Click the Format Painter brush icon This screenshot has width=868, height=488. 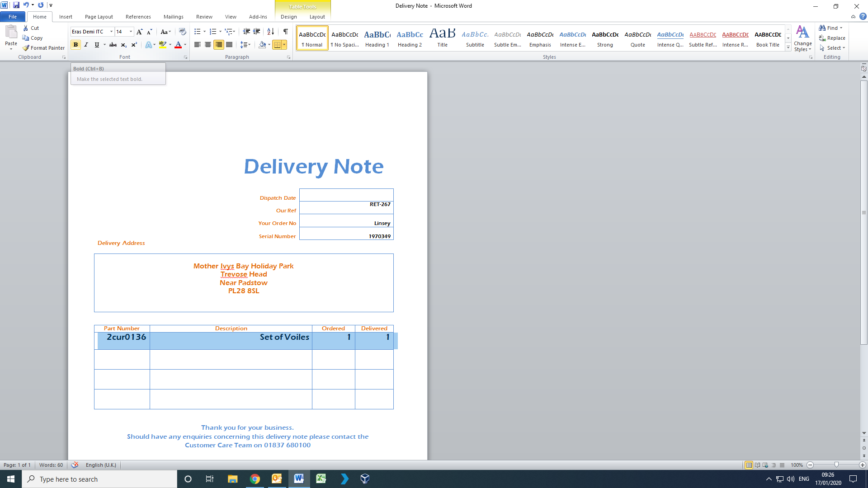[26, 48]
